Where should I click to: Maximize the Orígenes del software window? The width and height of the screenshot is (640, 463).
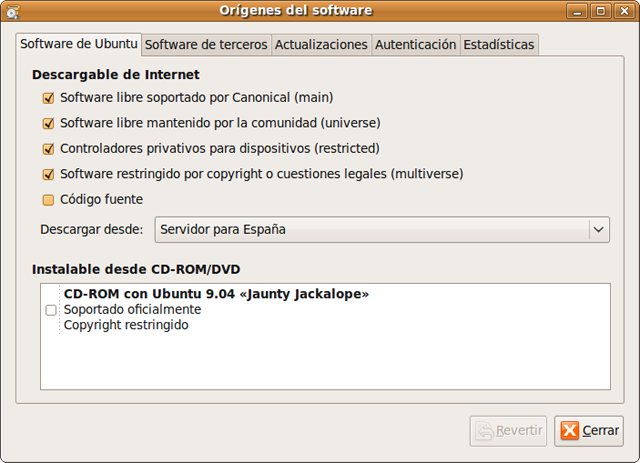(x=600, y=11)
